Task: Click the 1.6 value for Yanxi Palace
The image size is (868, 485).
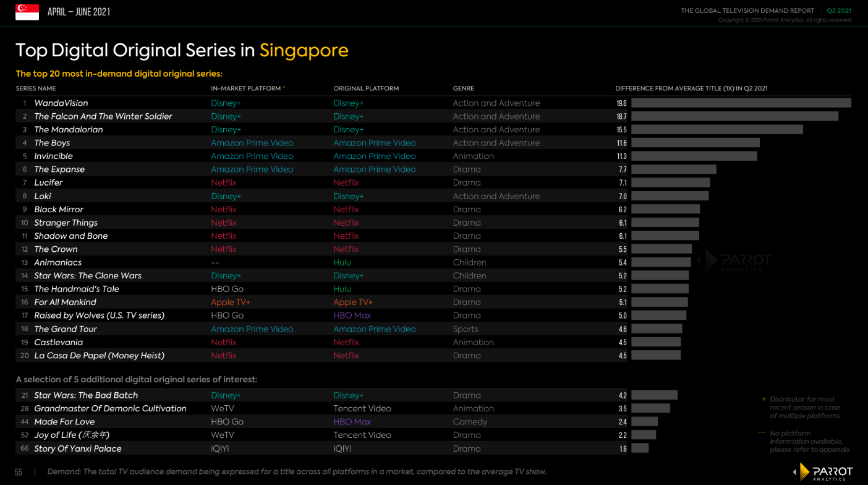Action: point(623,449)
